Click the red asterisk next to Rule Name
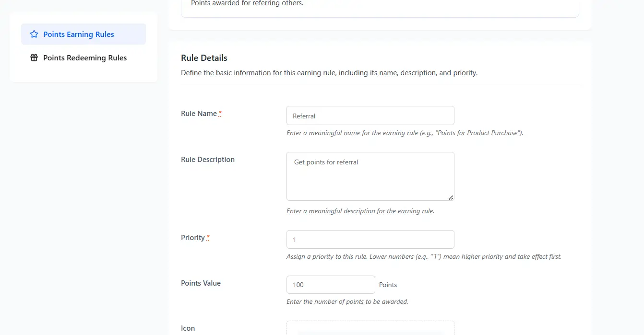Screen dimensions: 644x335 tap(220, 112)
